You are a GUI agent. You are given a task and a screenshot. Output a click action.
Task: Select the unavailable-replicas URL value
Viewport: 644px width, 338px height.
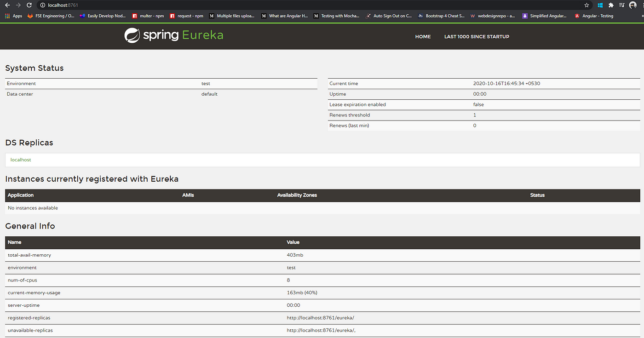[321, 330]
